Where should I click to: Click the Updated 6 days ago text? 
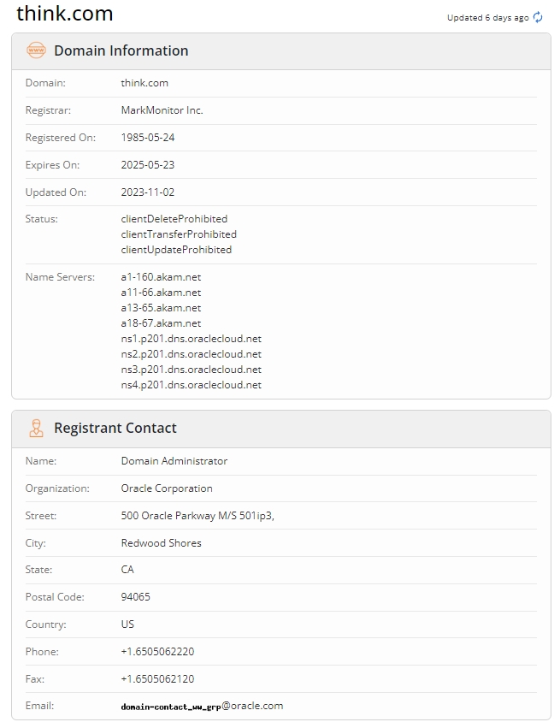coord(487,18)
